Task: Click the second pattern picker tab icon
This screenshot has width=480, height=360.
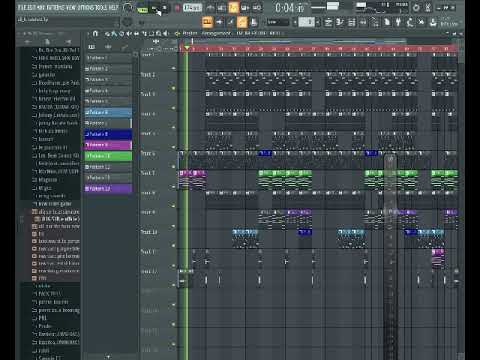Action: (x=108, y=47)
